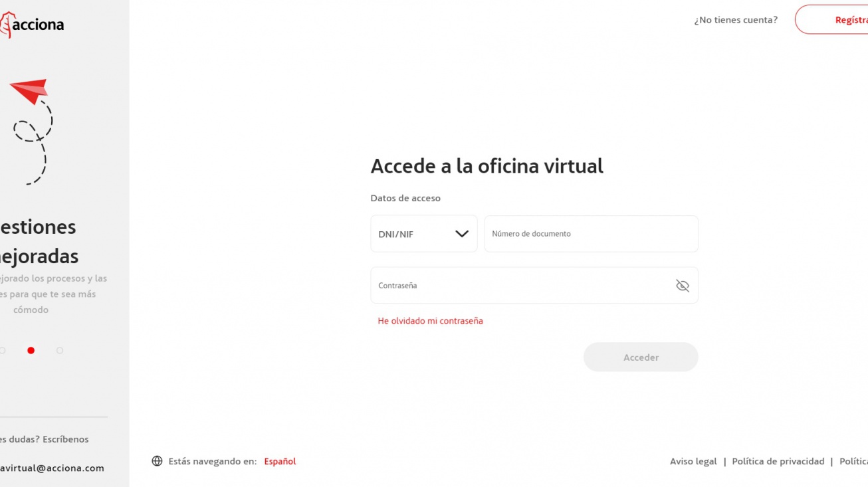Click the Acceder button
This screenshot has width=868, height=487.
(641, 357)
